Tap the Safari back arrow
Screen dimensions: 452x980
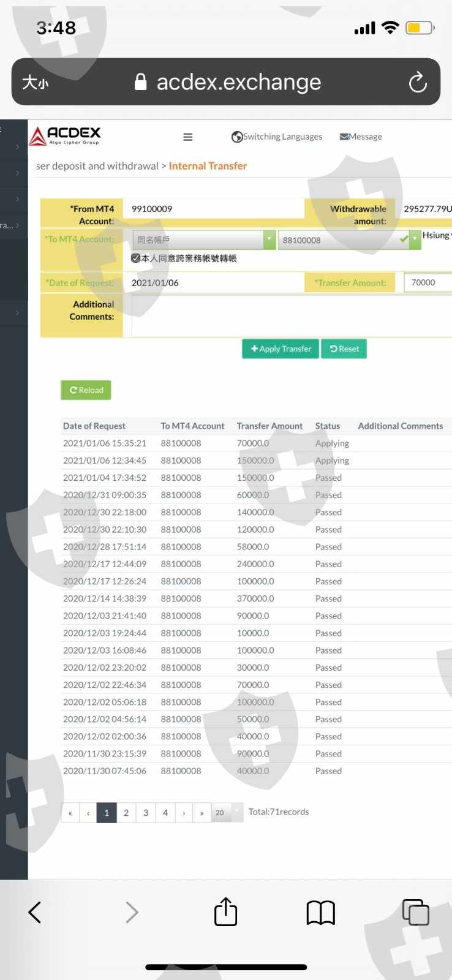(x=35, y=913)
